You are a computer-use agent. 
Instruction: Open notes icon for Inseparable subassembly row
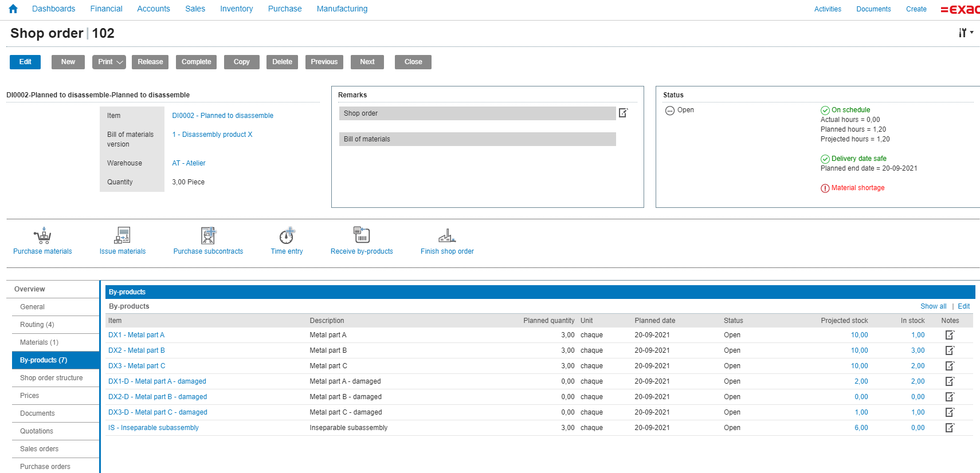coord(950,428)
